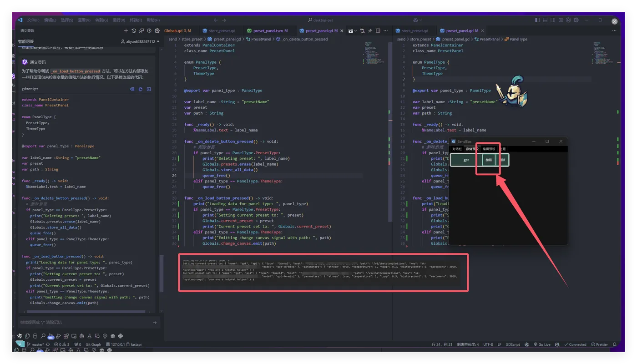Click the navigate forward arrow in title bar
The height and width of the screenshot is (364, 637).
pos(224,20)
